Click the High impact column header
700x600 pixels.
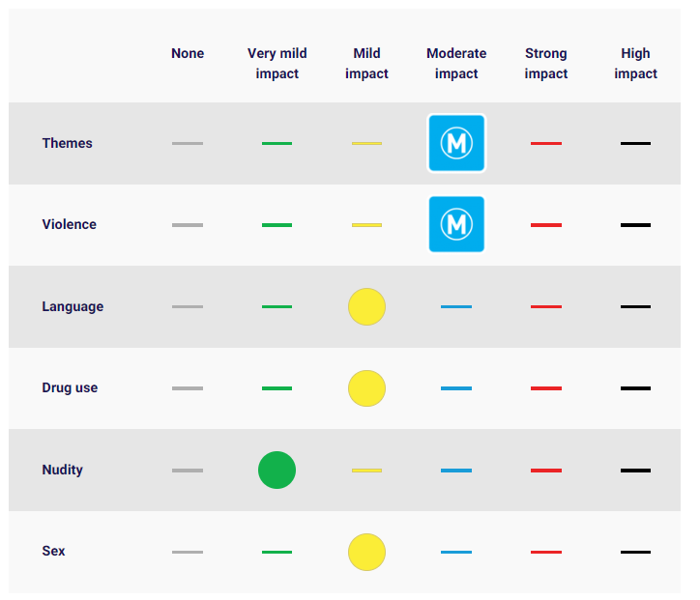tap(635, 64)
